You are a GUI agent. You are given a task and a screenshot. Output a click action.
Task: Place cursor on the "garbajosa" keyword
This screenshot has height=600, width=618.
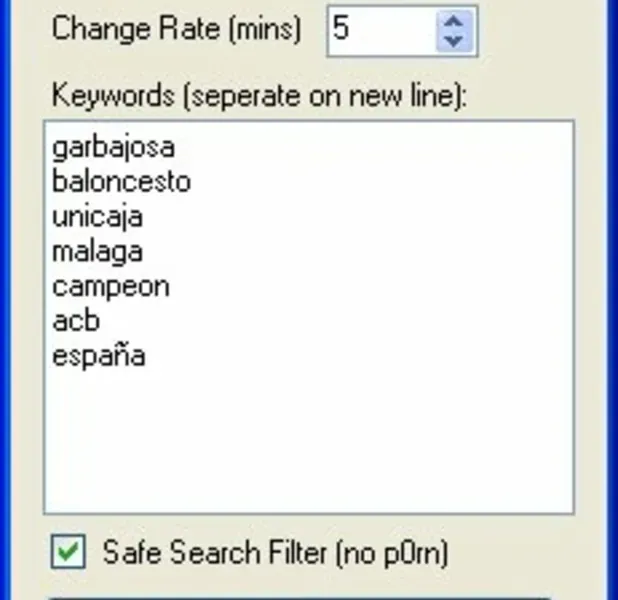(x=113, y=147)
